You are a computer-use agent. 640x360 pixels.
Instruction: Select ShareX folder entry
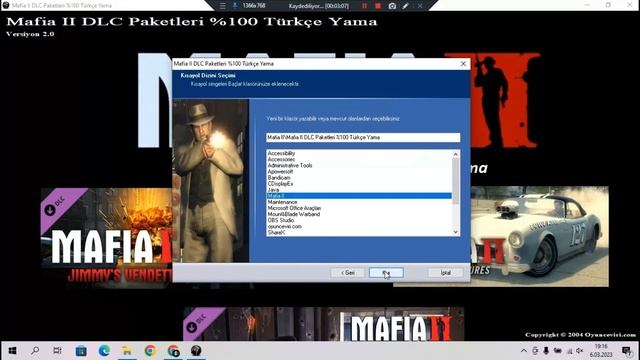tap(276, 233)
